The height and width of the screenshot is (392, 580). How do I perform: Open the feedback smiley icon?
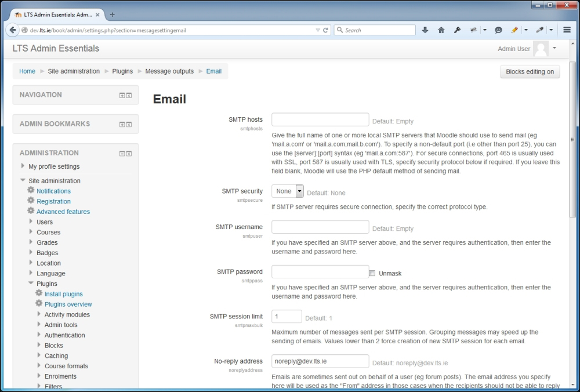pos(498,30)
